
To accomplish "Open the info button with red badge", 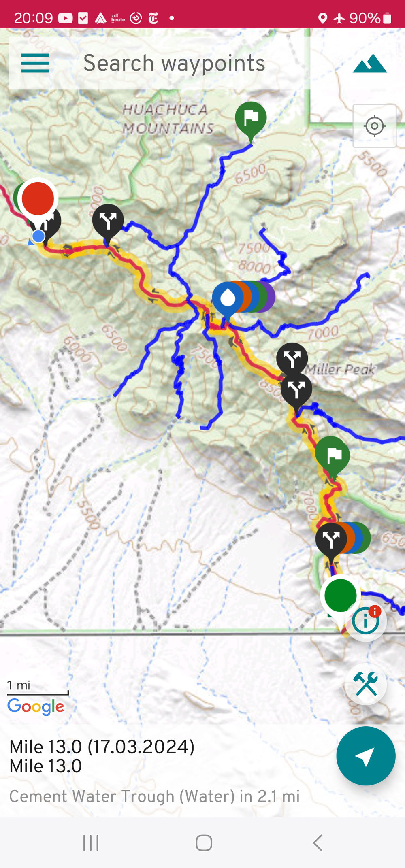I will [x=366, y=620].
